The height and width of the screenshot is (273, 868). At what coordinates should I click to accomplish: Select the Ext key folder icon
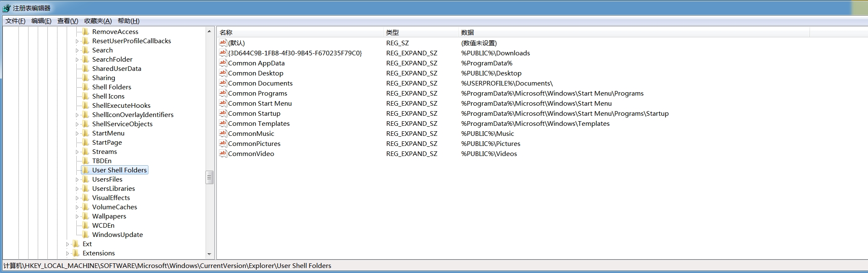click(x=76, y=244)
